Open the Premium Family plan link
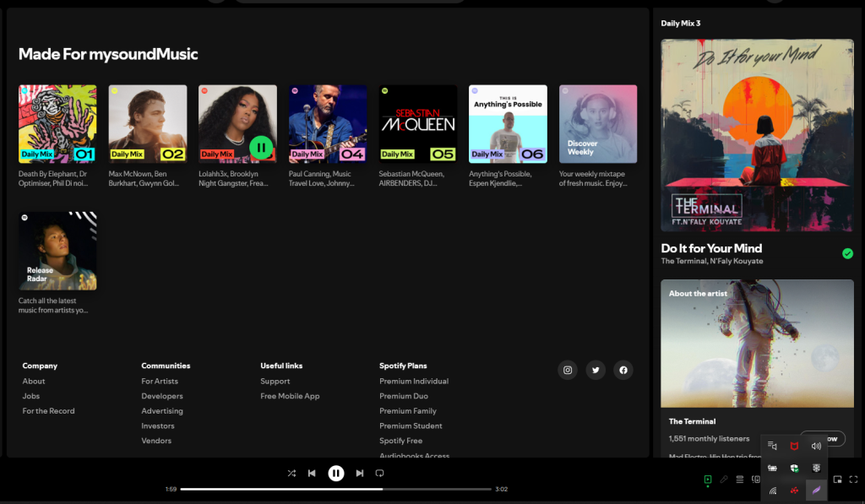 [408, 411]
